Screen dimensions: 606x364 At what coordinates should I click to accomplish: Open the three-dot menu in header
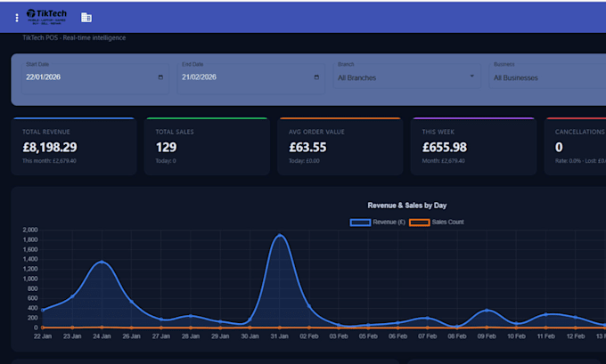[17, 18]
